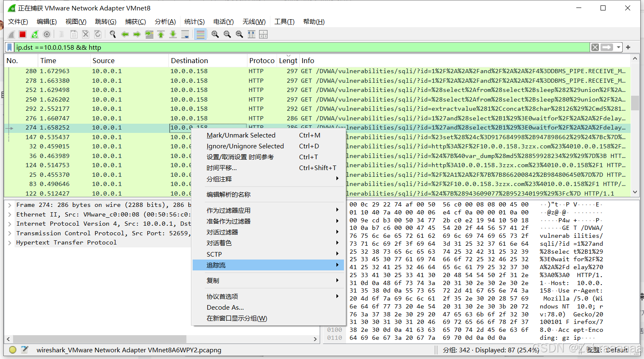Open 复制 submenu in context menu

click(268, 280)
